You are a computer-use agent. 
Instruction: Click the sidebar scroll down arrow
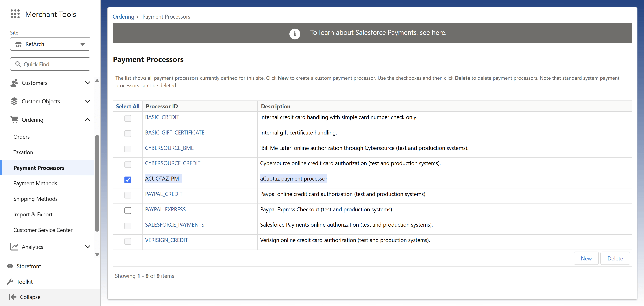[97, 255]
